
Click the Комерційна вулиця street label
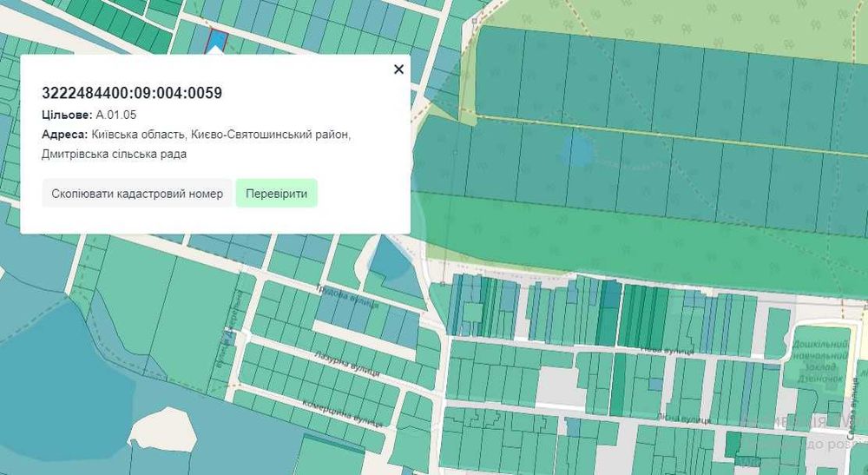point(341,413)
